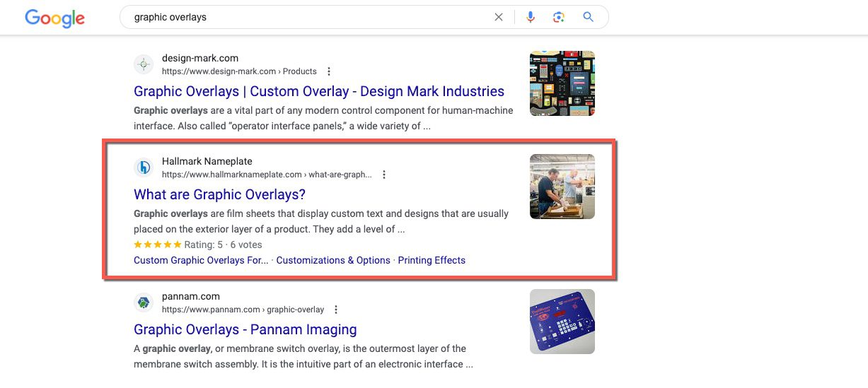Click the Pannam blue overlay thumbnail
Viewport: 868px width, 388px height.
coord(562,322)
